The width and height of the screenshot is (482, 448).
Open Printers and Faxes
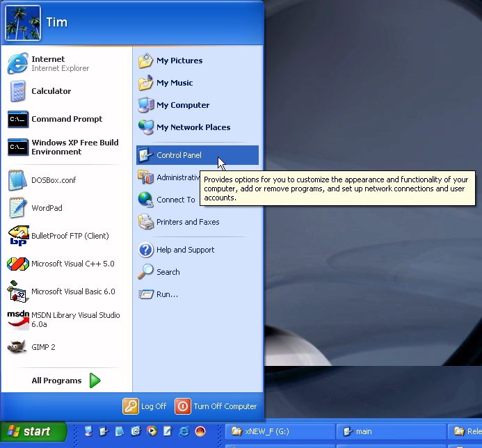198,222
